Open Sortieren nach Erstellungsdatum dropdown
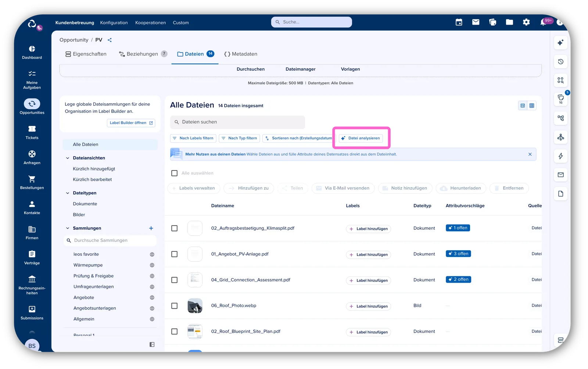 coord(298,138)
